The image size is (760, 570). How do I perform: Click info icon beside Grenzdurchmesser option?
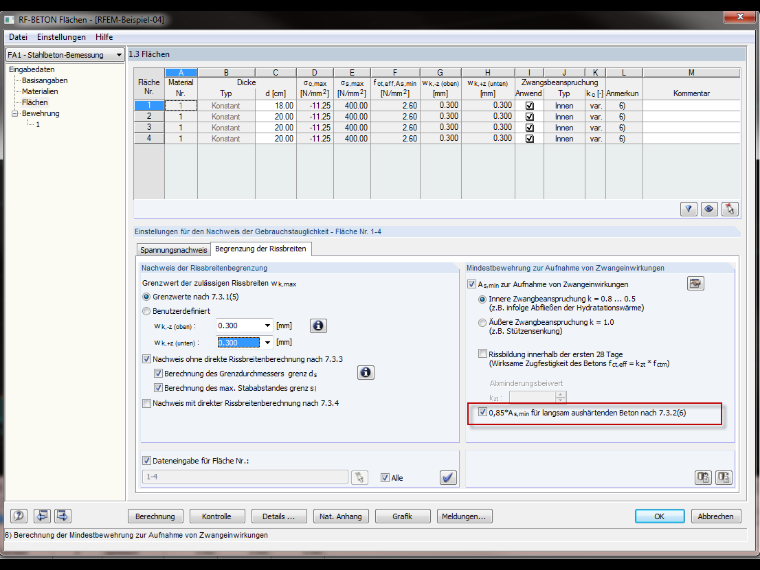(x=365, y=372)
